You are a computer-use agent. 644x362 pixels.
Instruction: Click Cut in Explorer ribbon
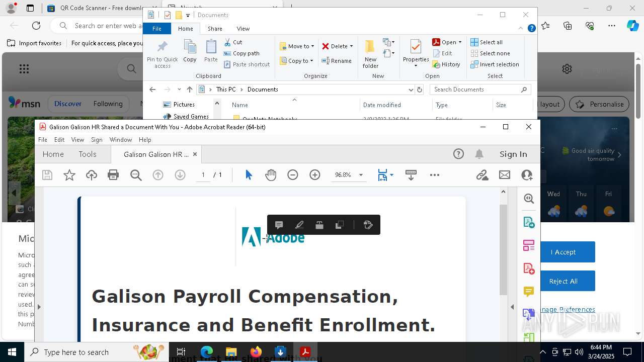click(233, 42)
